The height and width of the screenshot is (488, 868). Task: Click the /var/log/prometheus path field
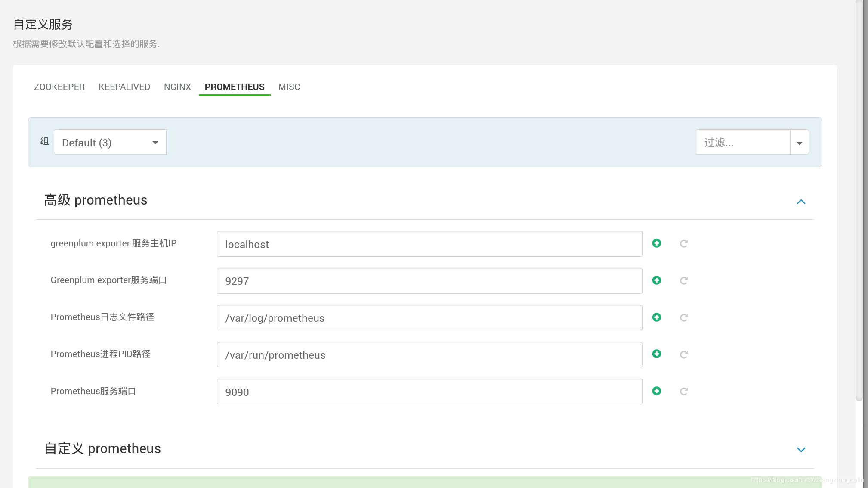coord(429,318)
